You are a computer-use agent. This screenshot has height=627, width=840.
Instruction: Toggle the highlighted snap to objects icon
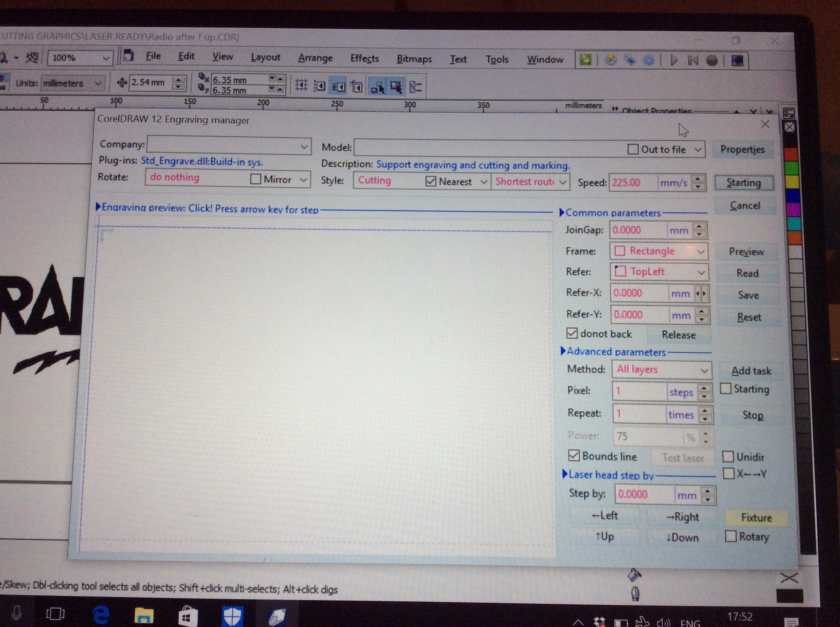pos(338,86)
